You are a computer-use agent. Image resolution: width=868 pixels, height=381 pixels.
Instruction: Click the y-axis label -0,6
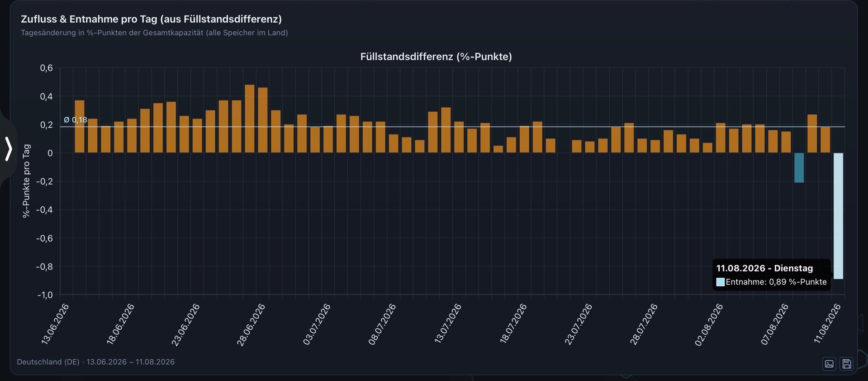[x=45, y=238]
